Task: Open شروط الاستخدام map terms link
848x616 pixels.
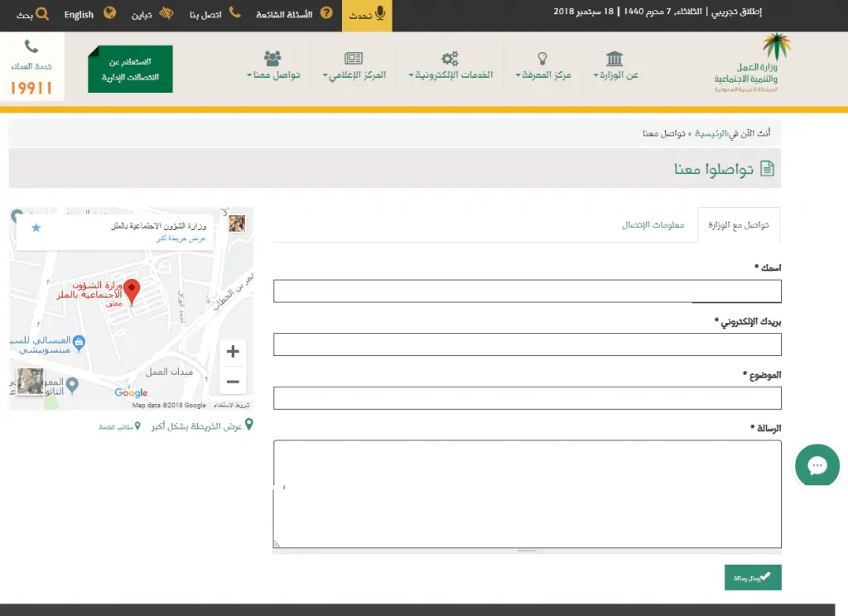Action: (232, 405)
